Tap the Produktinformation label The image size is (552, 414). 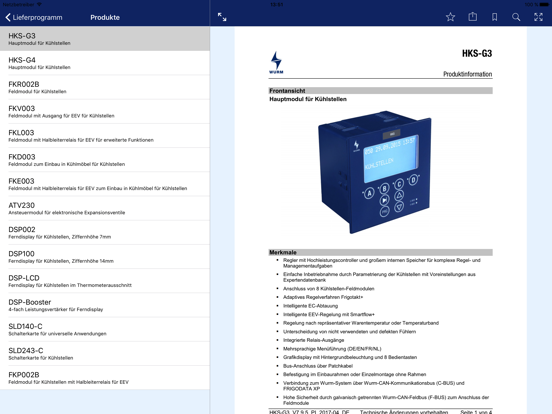pyautogui.click(x=468, y=74)
